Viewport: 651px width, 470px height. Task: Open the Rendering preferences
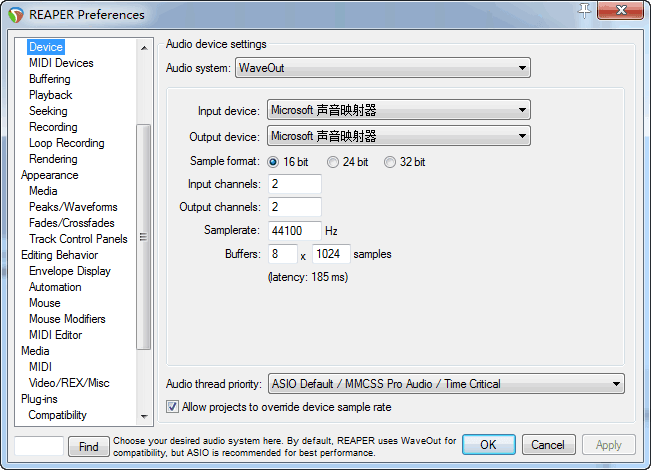[53, 159]
